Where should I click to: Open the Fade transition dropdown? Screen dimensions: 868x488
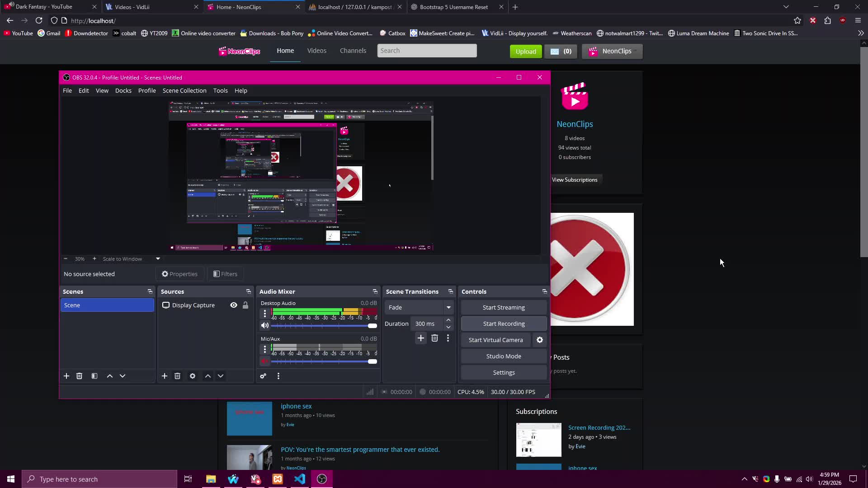point(448,307)
